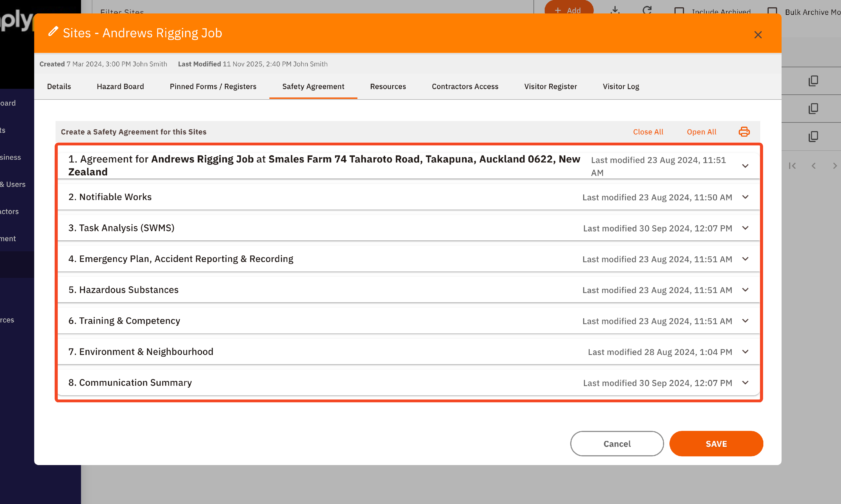Screen dimensions: 841x504
Task: Click the next page arrow icon
Action: (x=835, y=166)
